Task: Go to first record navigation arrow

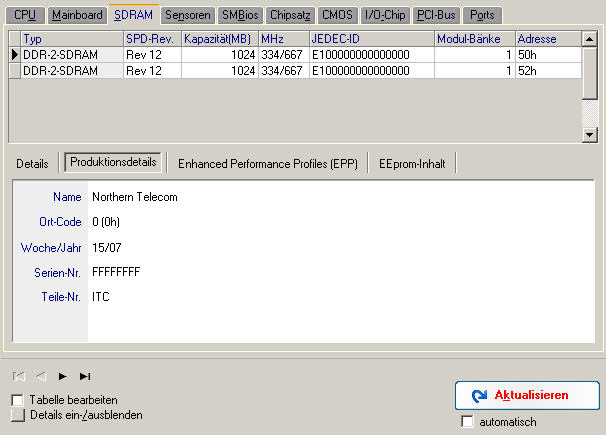Action: (x=19, y=376)
